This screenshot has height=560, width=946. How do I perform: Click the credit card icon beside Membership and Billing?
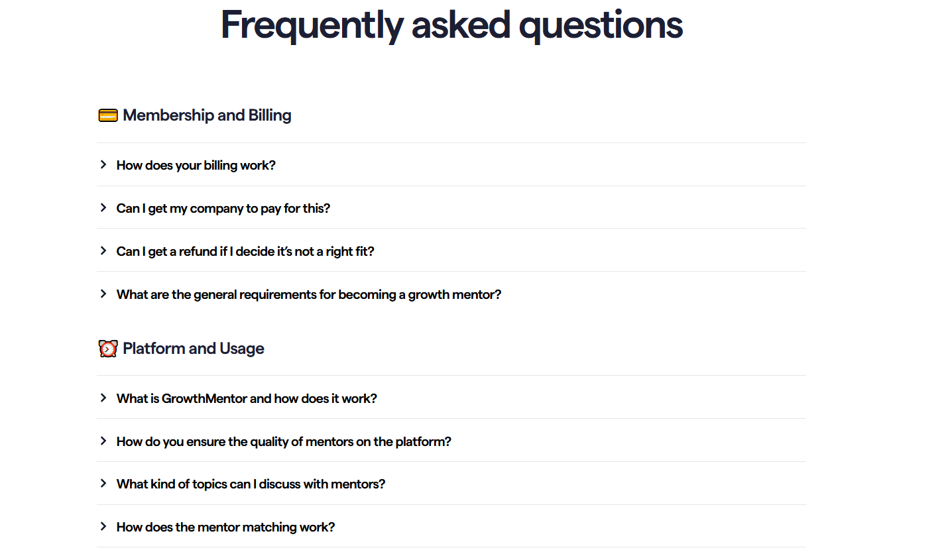(108, 115)
